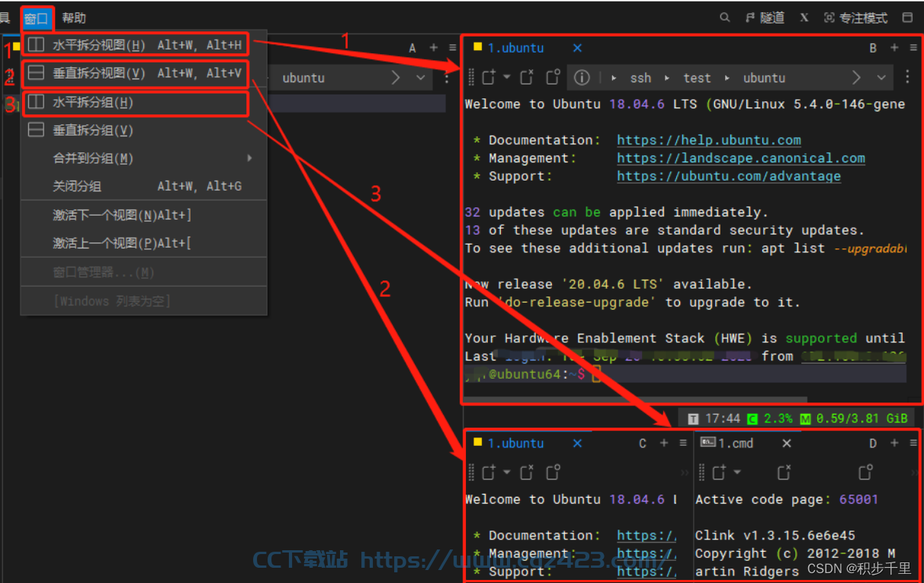The image size is (924, 583).
Task: Click duplicate session icon in pane B toolbar
Action: tap(553, 77)
